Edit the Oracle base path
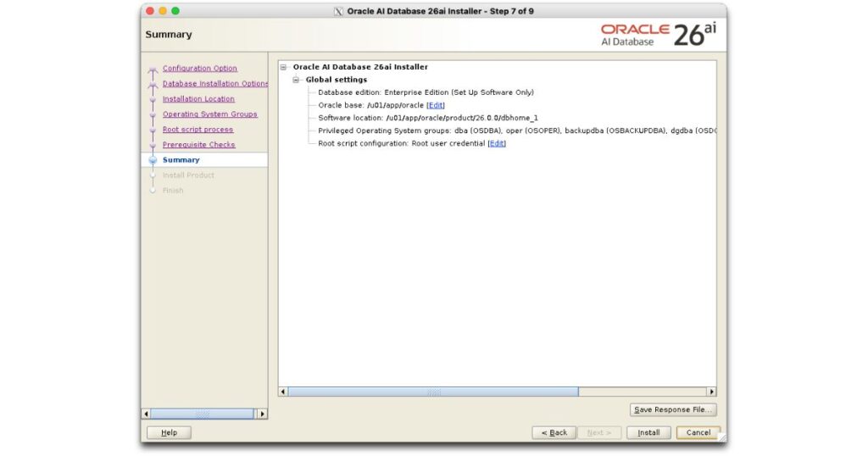This screenshot has width=868, height=456. pyautogui.click(x=436, y=105)
